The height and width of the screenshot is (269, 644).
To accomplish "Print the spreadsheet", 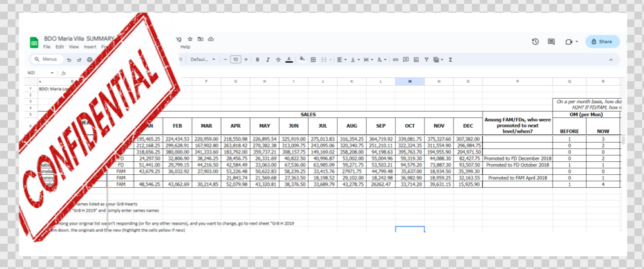I will click(90, 59).
